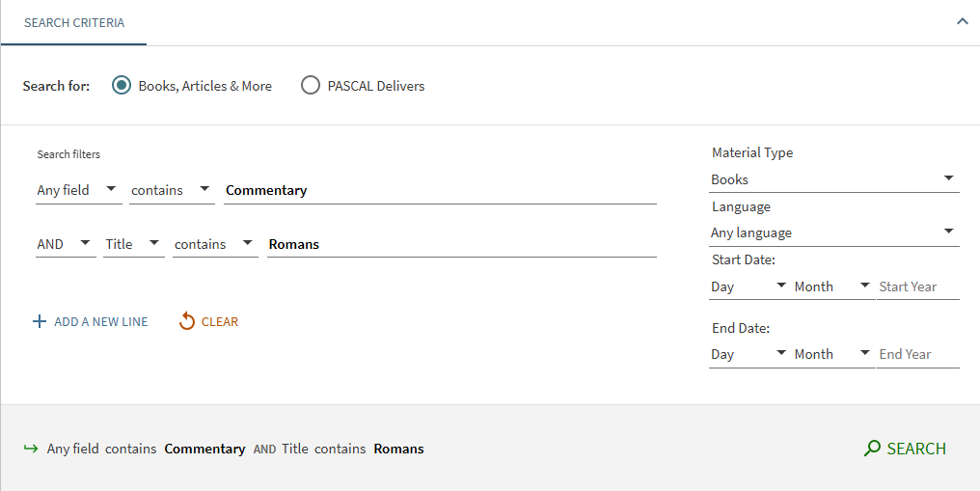The image size is (980, 491).
Task: Click the circular arrow Clear icon
Action: coord(187,321)
